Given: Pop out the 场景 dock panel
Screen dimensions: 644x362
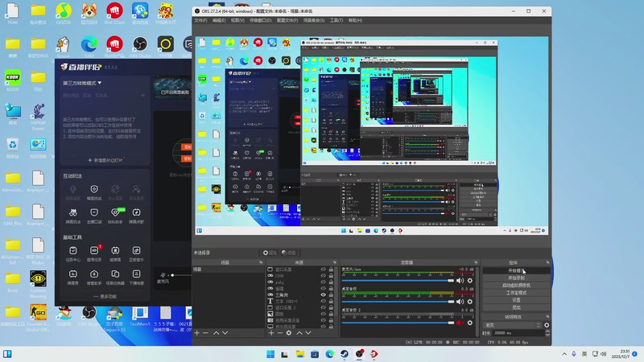Looking at the screenshot, I should tap(261, 262).
